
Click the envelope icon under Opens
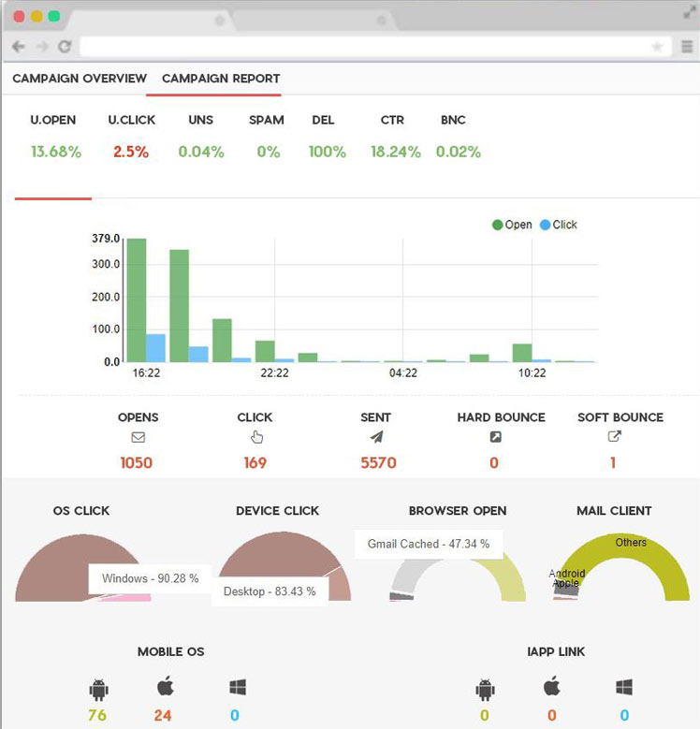coord(138,437)
